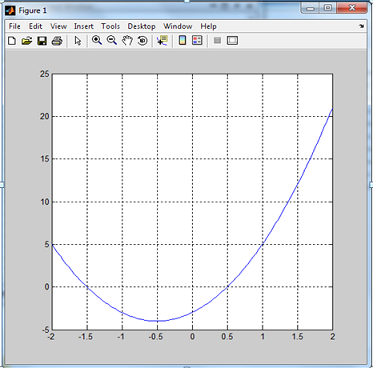The width and height of the screenshot is (373, 368).
Task: Open the Tools menu
Action: tap(110, 26)
